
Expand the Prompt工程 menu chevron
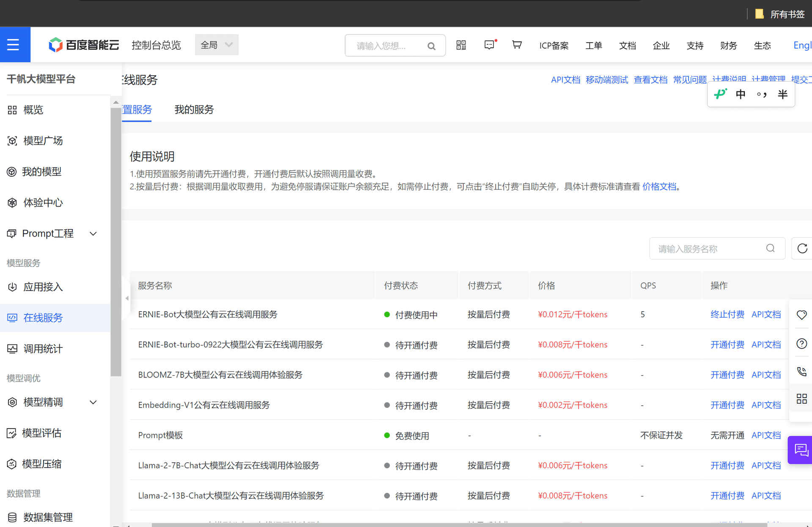(x=93, y=234)
